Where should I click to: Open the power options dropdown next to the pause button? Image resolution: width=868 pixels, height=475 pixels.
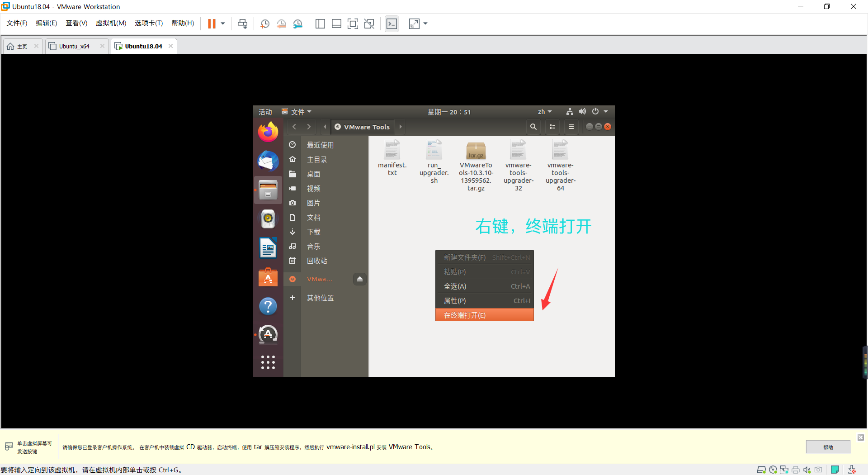(x=223, y=24)
